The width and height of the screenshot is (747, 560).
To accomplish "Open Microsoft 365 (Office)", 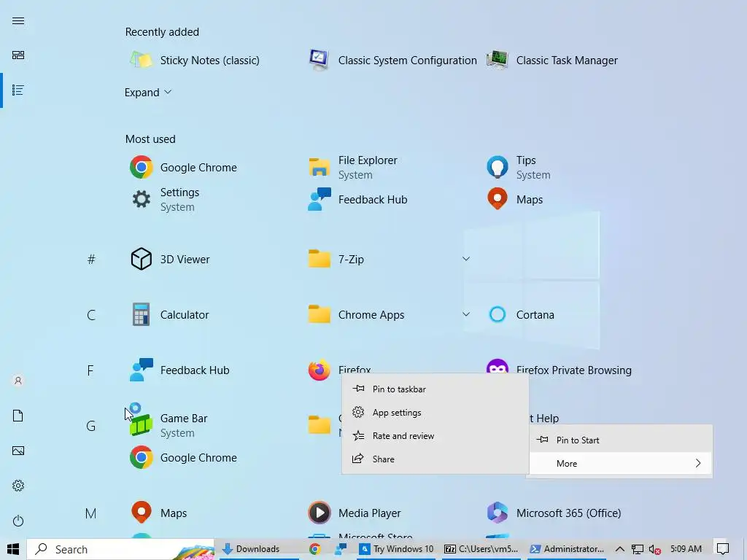I will tap(554, 513).
